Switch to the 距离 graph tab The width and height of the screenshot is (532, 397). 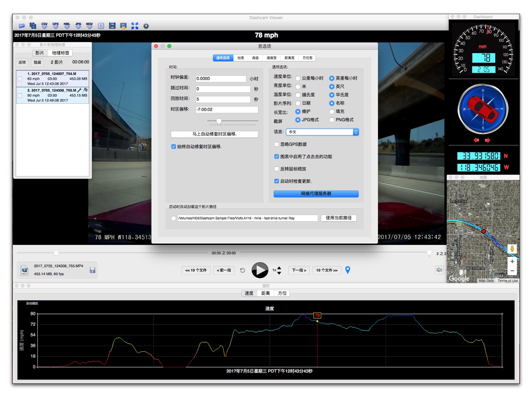pyautogui.click(x=266, y=293)
